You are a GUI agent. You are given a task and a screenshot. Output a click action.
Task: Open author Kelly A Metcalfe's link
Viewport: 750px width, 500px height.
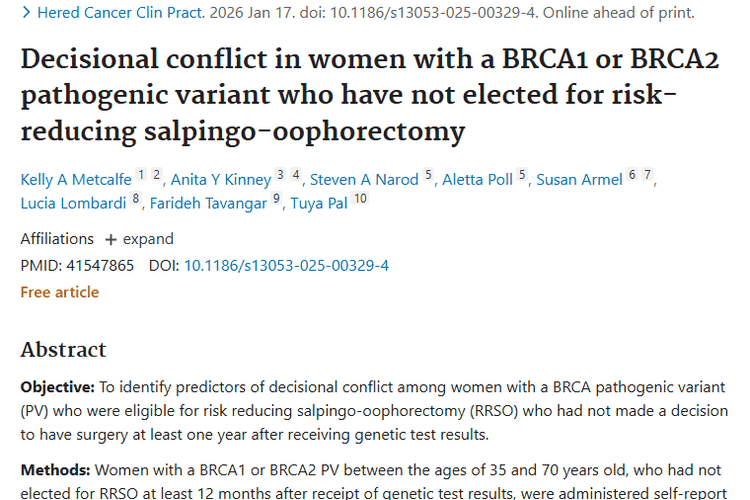pyautogui.click(x=76, y=180)
